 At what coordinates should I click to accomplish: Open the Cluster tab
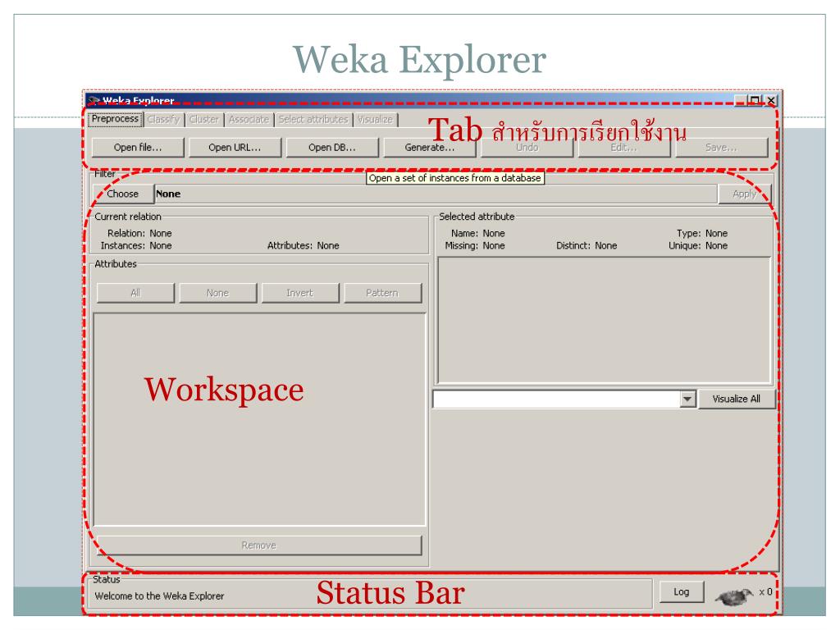(204, 120)
